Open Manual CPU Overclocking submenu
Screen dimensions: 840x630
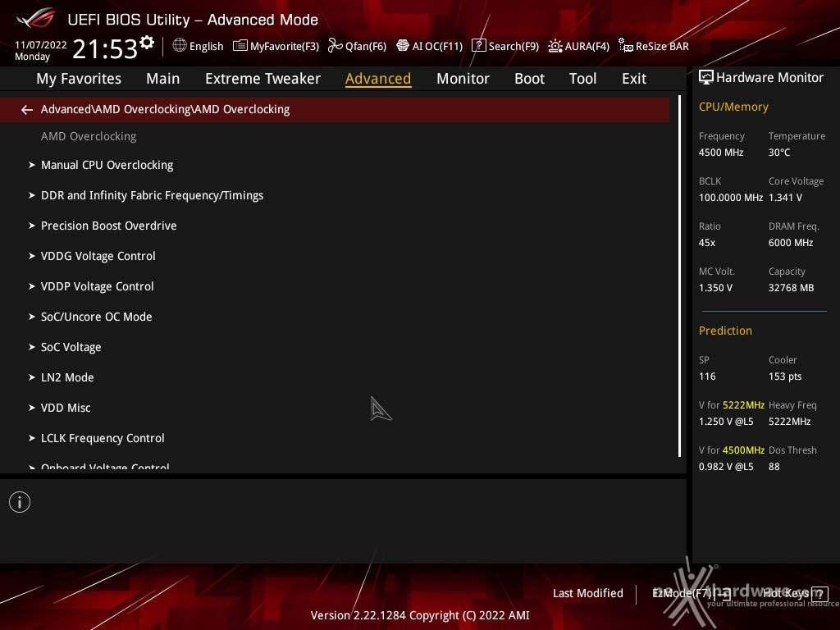pos(107,165)
